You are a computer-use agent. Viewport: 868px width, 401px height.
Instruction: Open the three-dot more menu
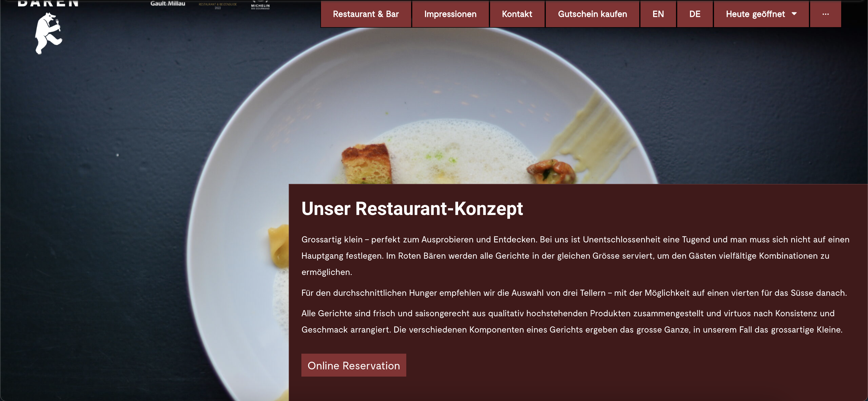click(x=825, y=14)
